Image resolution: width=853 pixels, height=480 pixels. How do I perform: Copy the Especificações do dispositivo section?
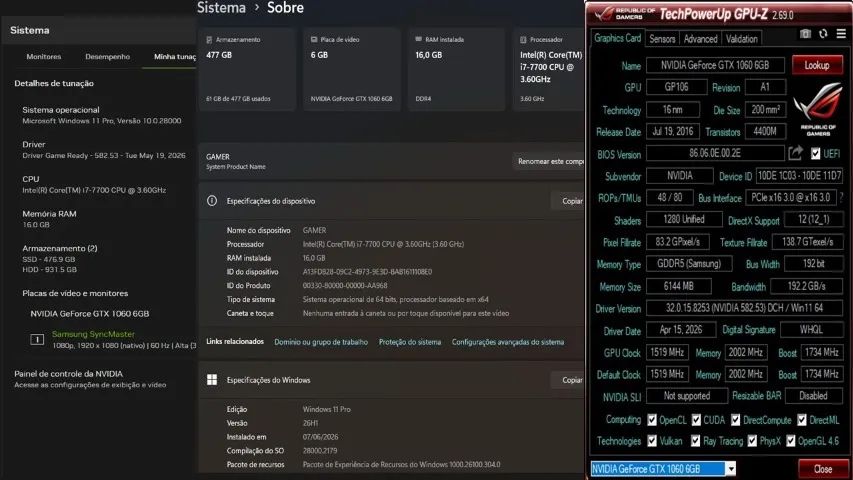click(569, 201)
